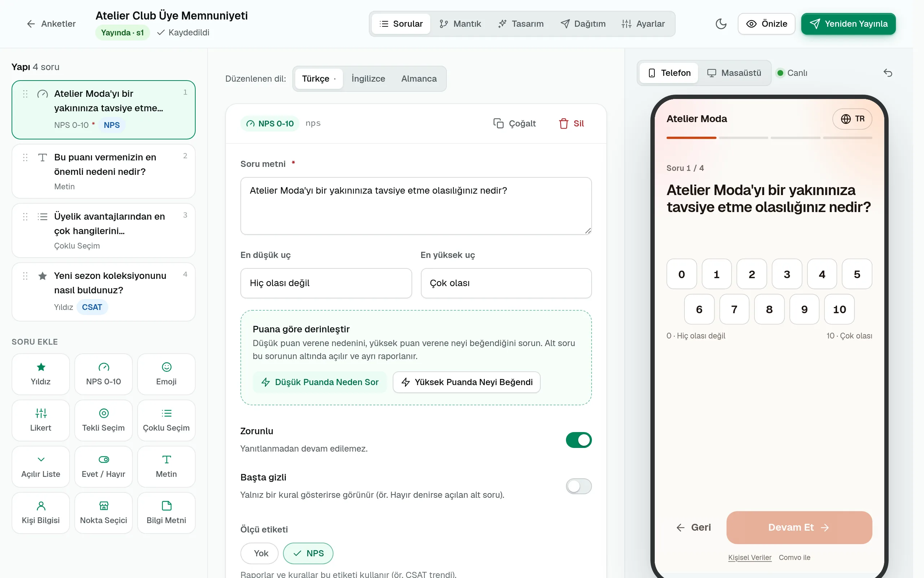924x578 pixels.
Task: Open the Dağıtım tab
Action: 583,24
